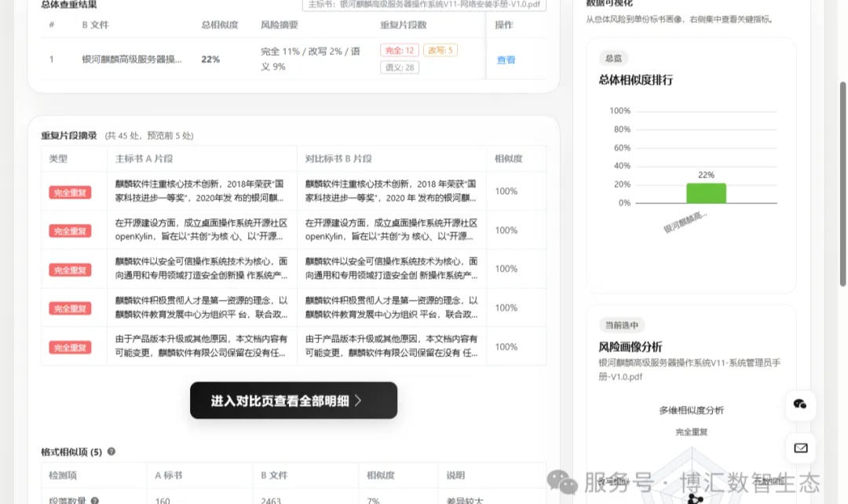
Task: Click B segment text mentioning openKylin
Action: click(391, 230)
